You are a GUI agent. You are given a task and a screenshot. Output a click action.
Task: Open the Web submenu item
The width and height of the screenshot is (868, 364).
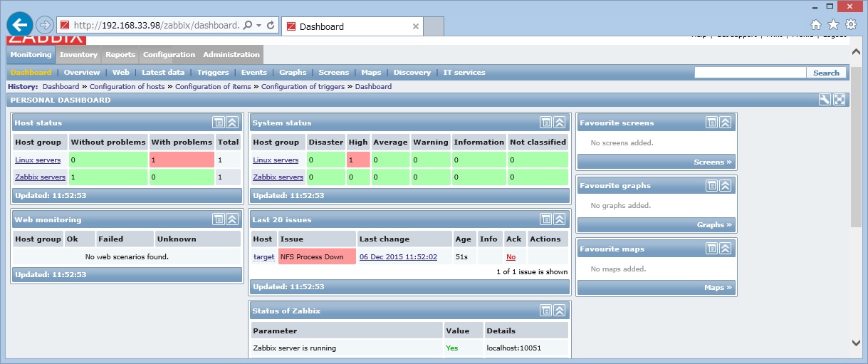click(121, 73)
